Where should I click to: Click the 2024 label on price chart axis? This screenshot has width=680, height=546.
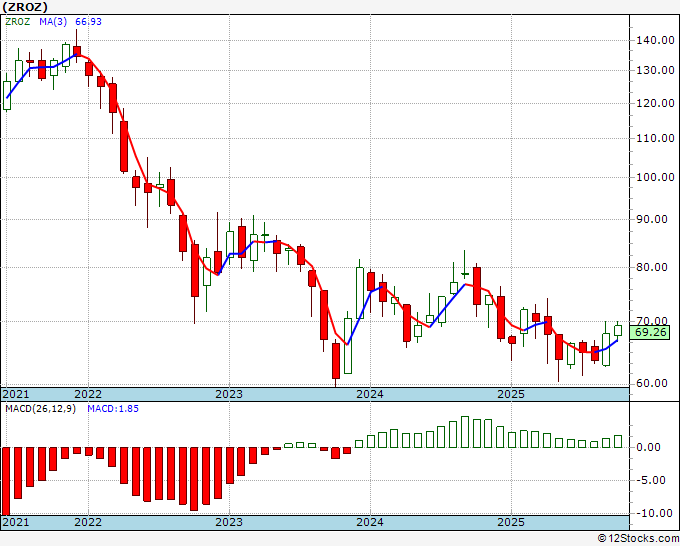coord(370,394)
